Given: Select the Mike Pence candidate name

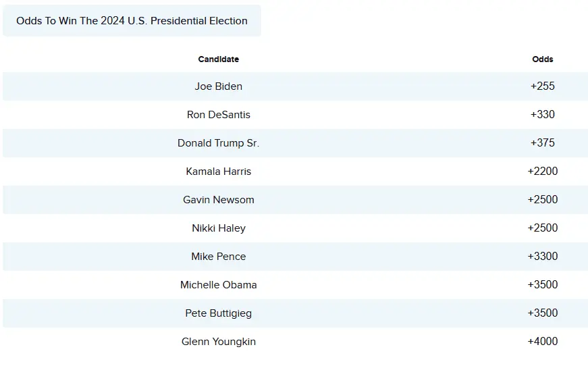Looking at the screenshot, I should pyautogui.click(x=218, y=257).
